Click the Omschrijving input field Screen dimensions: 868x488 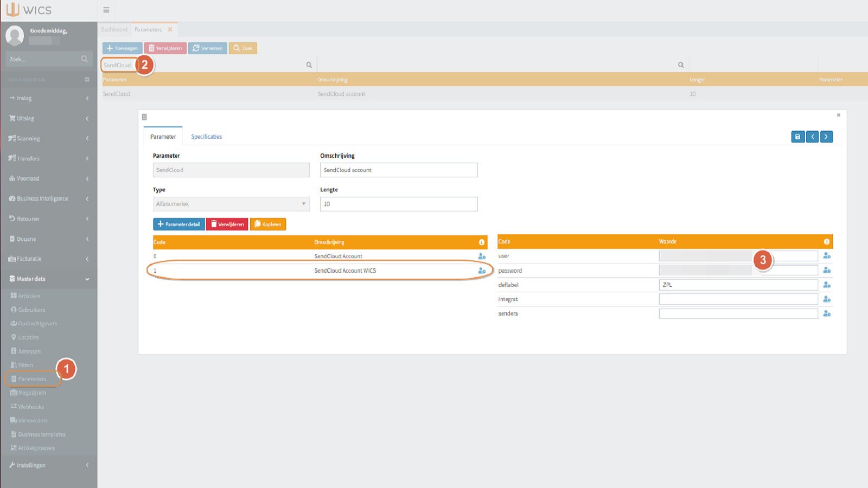click(399, 170)
